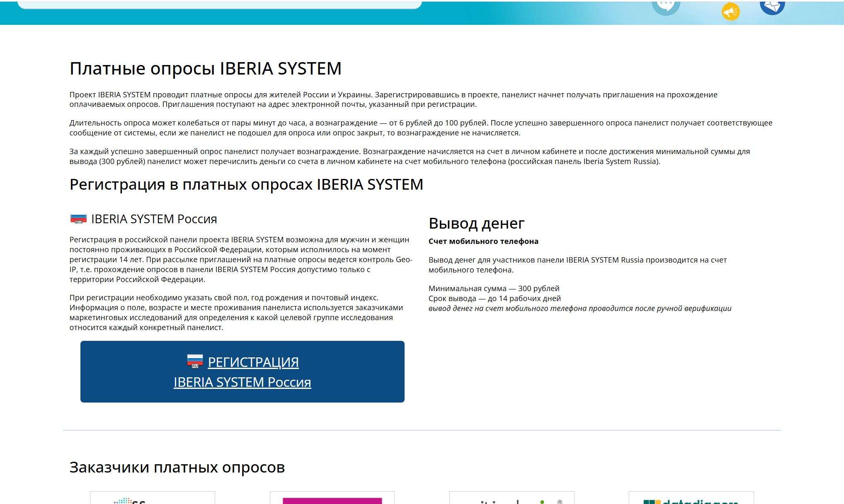Viewport: 844px width, 504px height.
Task: Click the Счет мобильного телефона bold subheading
Action: 483,241
